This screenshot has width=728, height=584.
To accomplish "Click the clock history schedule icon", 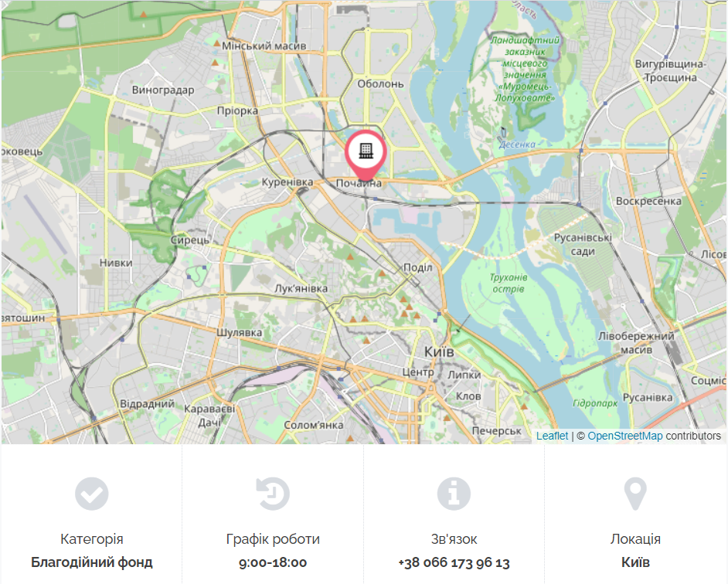I will pos(273,494).
